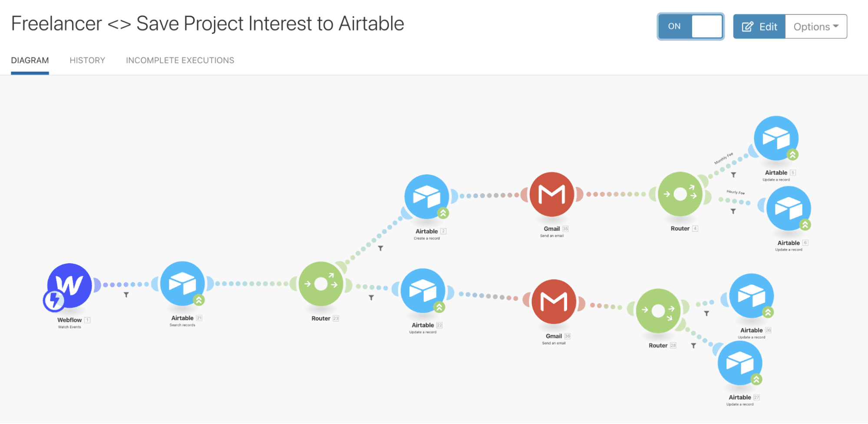
Task: Click Airtable Update a record module 22
Action: [x=423, y=291]
